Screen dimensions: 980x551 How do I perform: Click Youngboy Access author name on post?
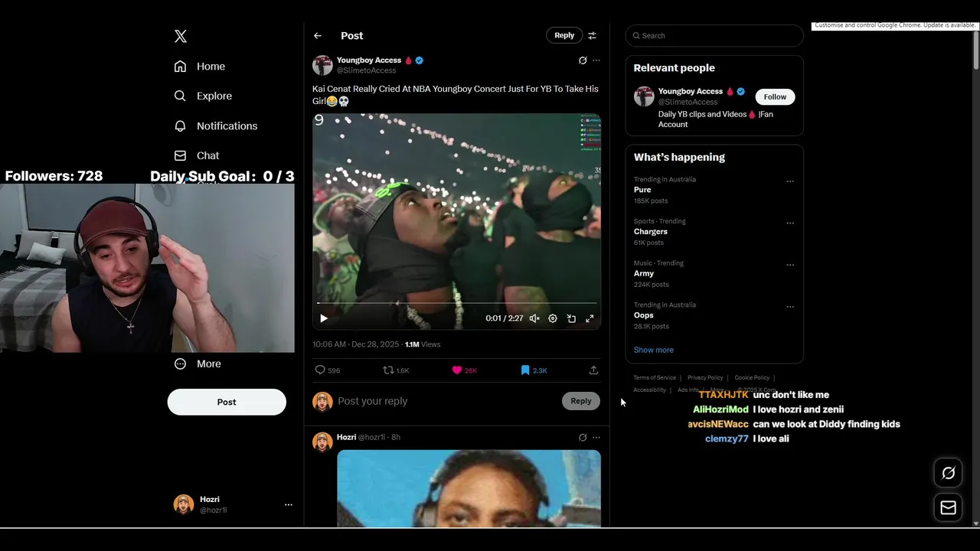tap(369, 60)
